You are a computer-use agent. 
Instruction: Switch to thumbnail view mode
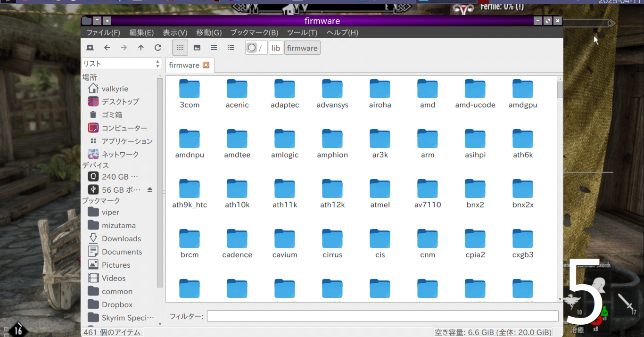click(197, 48)
